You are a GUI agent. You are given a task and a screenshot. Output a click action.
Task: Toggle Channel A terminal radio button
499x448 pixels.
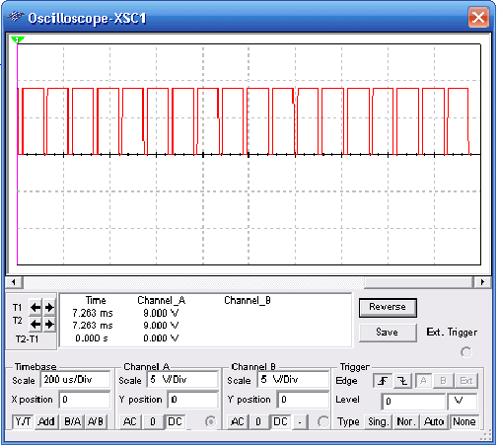[210, 421]
